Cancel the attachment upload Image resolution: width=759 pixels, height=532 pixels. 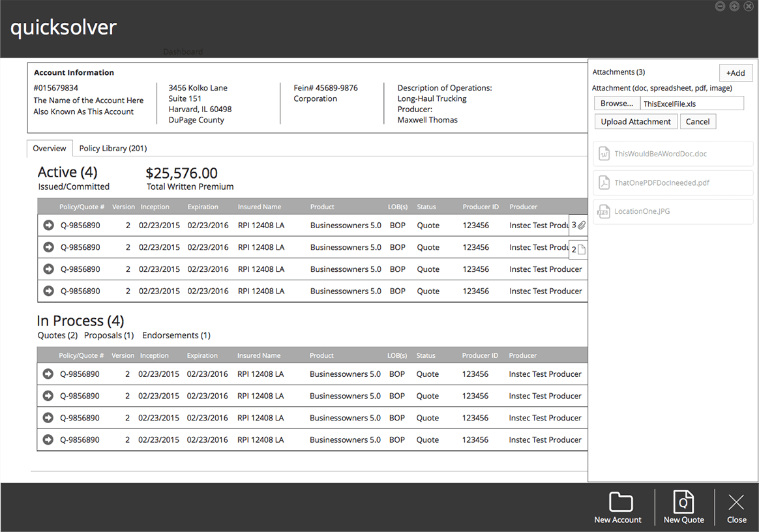pos(697,122)
